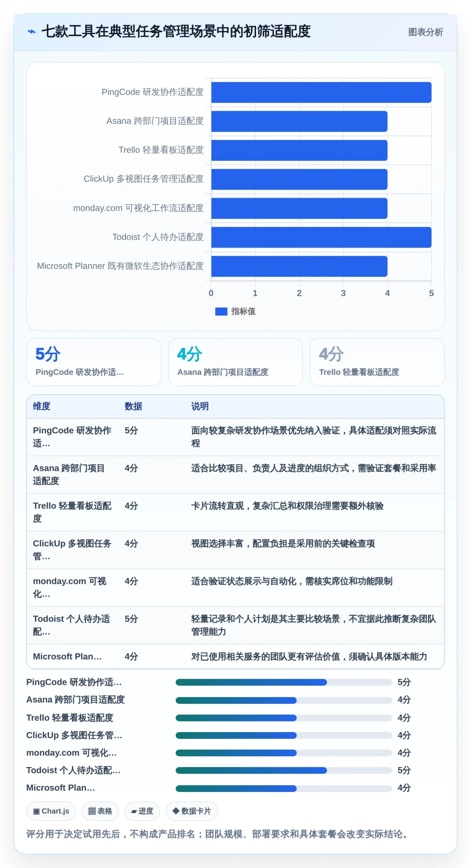Click the Asana progress bar
The width and height of the screenshot is (471, 868).
(284, 700)
